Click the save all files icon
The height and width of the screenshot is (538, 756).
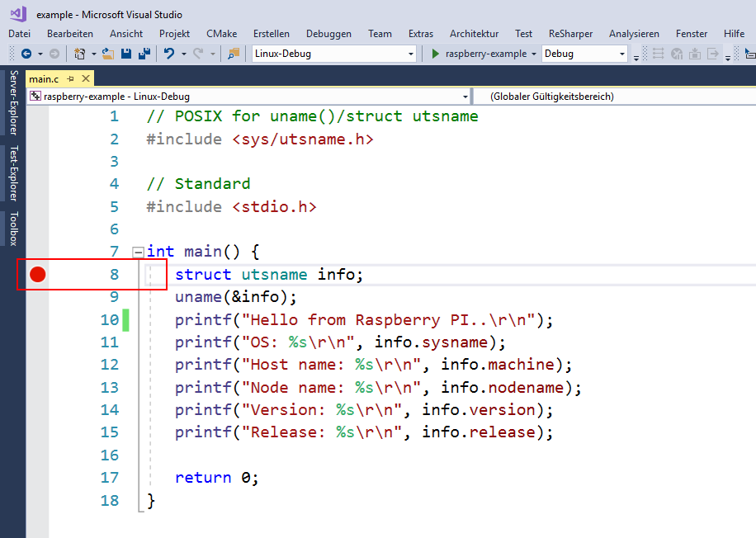[144, 54]
